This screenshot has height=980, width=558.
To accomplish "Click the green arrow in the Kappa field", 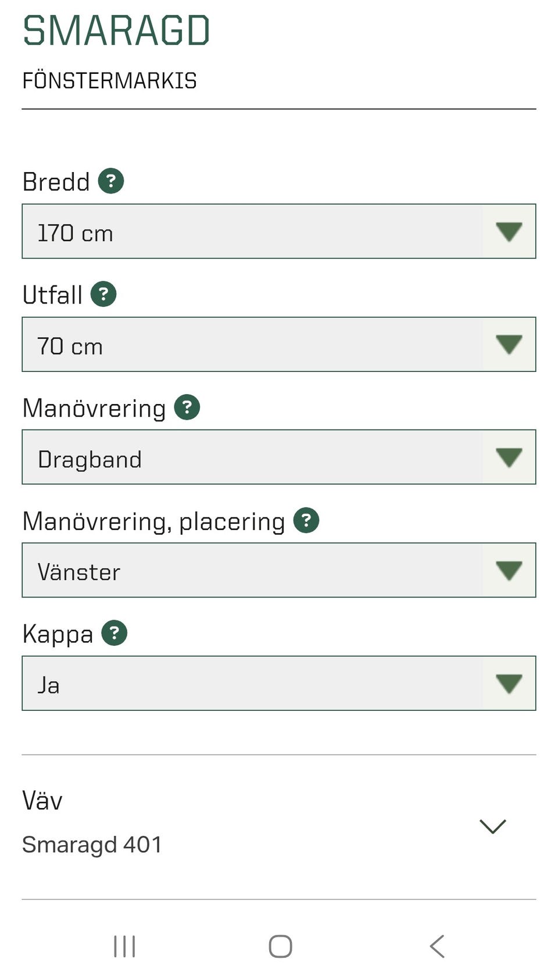I will pyautogui.click(x=509, y=684).
